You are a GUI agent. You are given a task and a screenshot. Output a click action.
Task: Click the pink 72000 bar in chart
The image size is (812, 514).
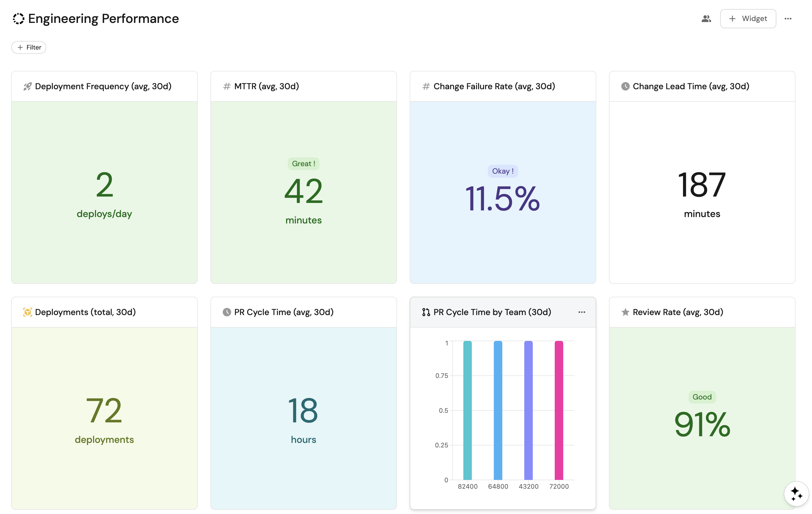click(559, 410)
